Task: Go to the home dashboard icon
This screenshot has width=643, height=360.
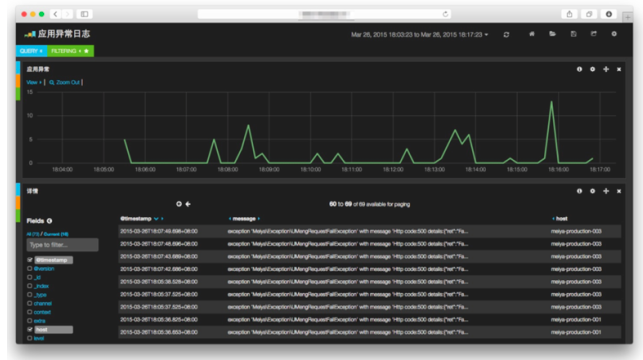Action: 532,34
